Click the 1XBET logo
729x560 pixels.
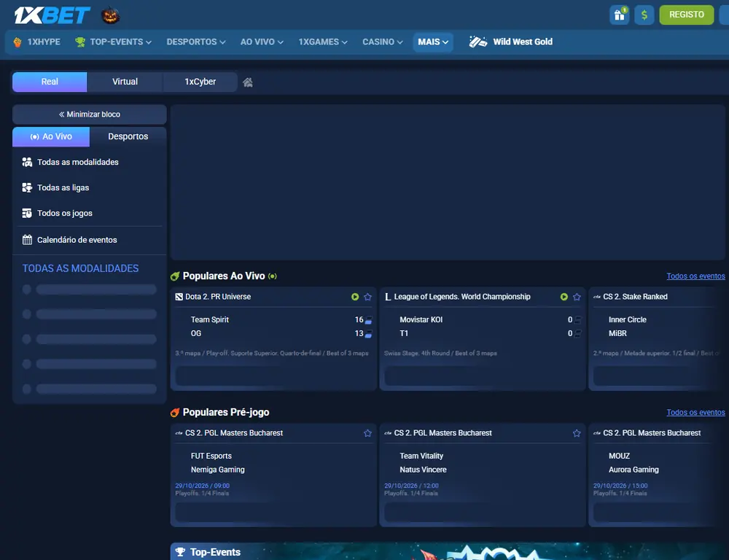[52, 15]
